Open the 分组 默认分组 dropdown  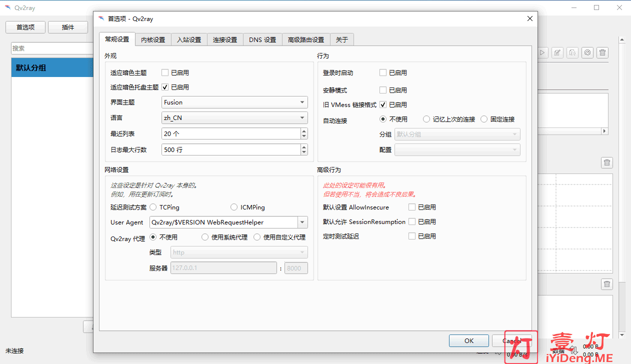(x=457, y=134)
